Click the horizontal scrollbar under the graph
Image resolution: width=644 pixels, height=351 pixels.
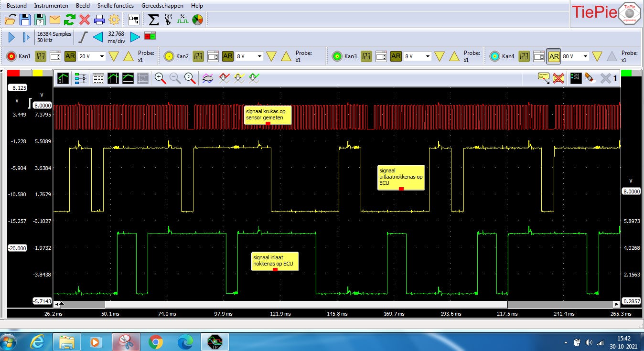pyautogui.click(x=306, y=304)
